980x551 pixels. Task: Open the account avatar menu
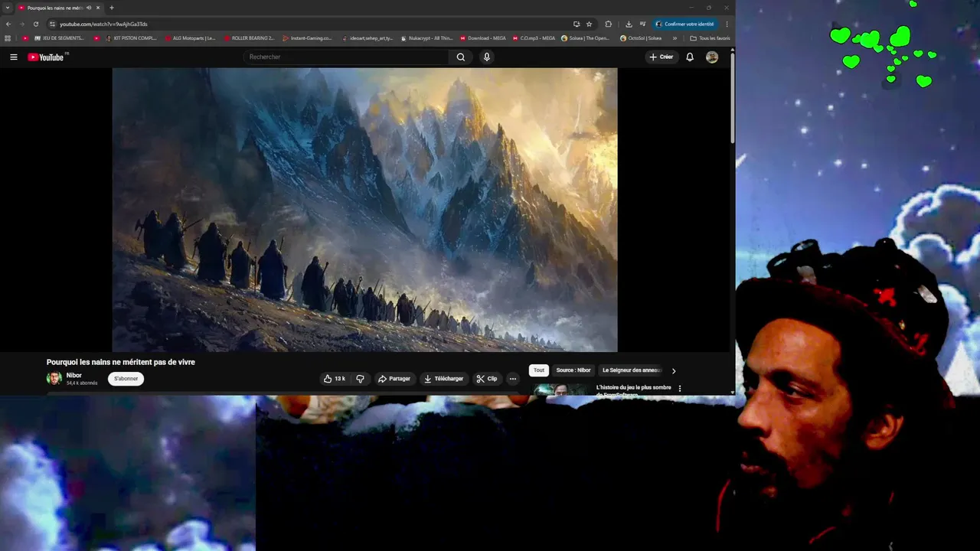[x=712, y=57]
